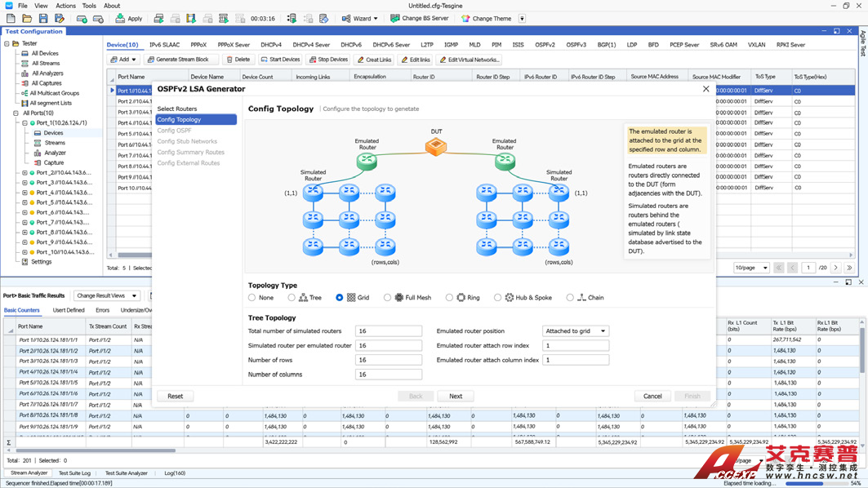The height and width of the screenshot is (488, 868).
Task: Select Config Topology in wizard steps
Action: coord(179,120)
